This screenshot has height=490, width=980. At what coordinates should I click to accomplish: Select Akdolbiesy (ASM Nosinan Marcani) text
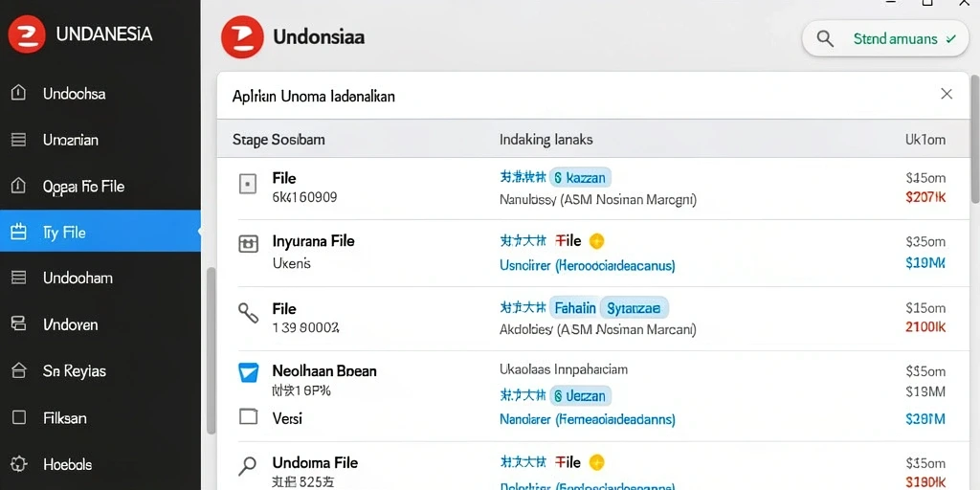point(597,329)
